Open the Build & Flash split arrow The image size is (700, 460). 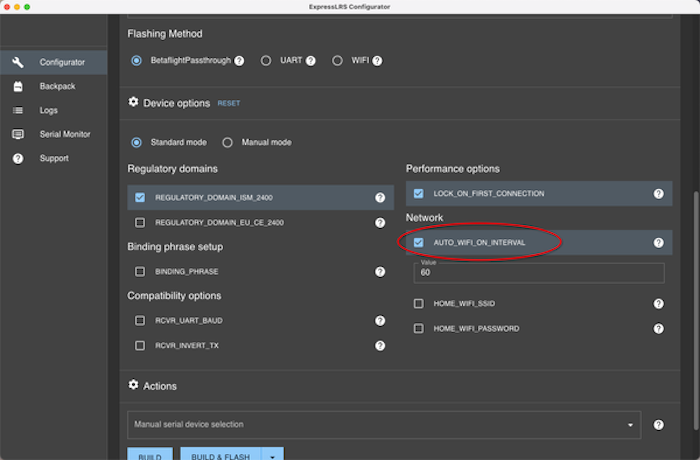(270, 454)
